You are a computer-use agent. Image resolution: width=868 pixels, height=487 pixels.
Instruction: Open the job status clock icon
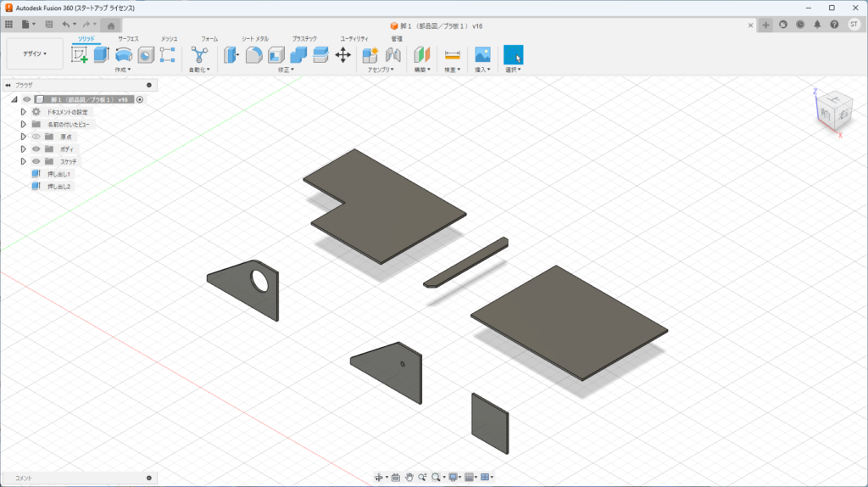coord(800,25)
